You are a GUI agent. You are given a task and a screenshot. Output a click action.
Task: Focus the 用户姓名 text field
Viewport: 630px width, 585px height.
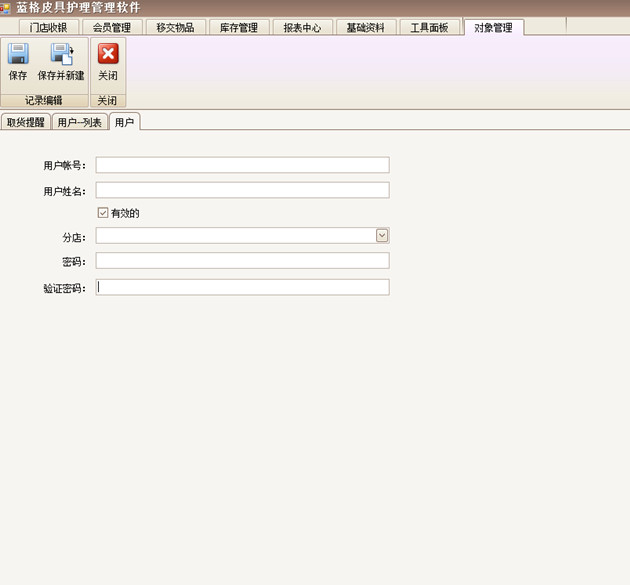(242, 190)
